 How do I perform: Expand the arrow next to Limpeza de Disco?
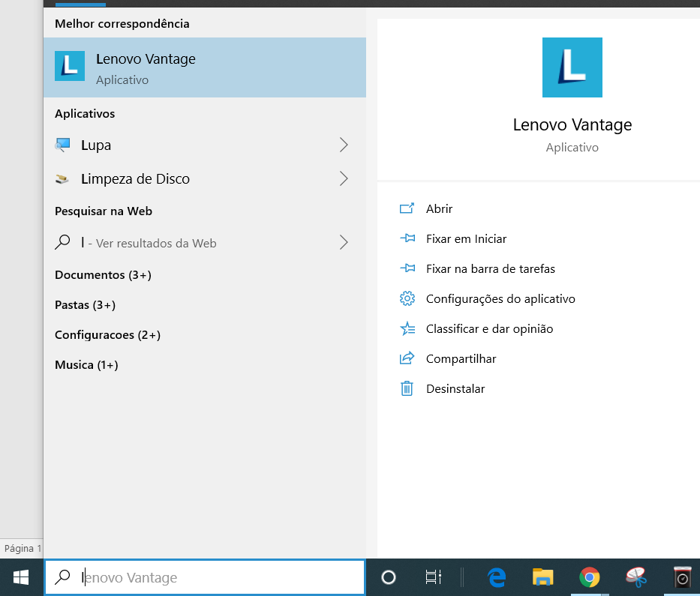pyautogui.click(x=344, y=178)
